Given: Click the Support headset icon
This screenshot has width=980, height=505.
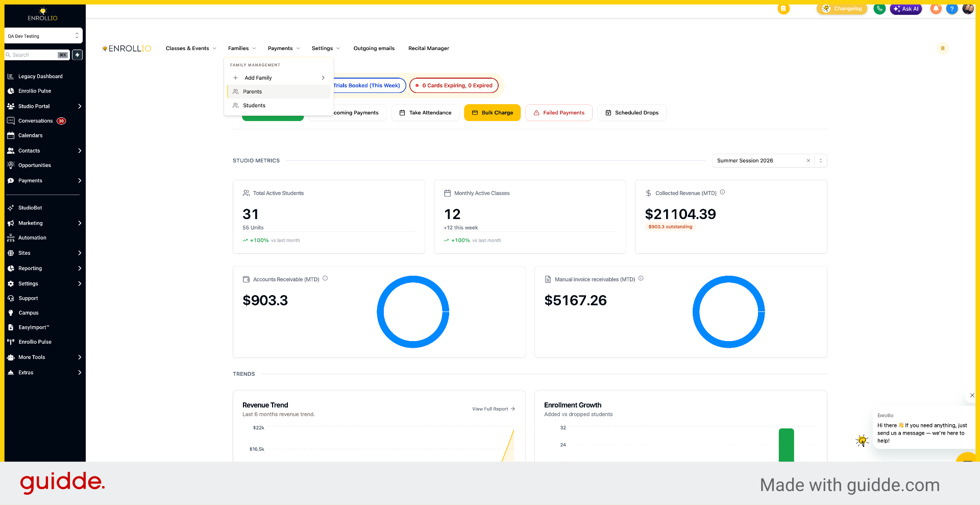Looking at the screenshot, I should pyautogui.click(x=11, y=299).
